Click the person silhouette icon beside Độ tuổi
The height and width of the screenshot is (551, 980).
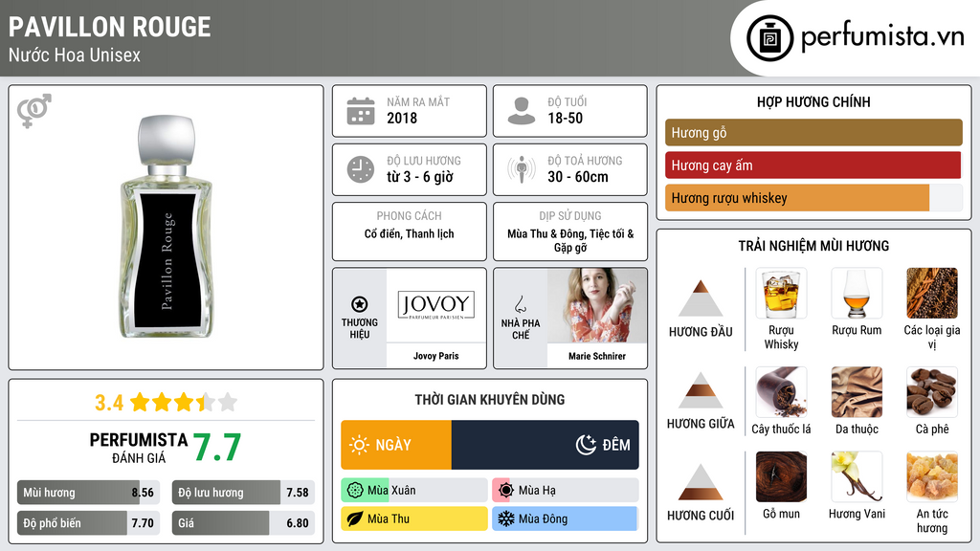pos(522,111)
